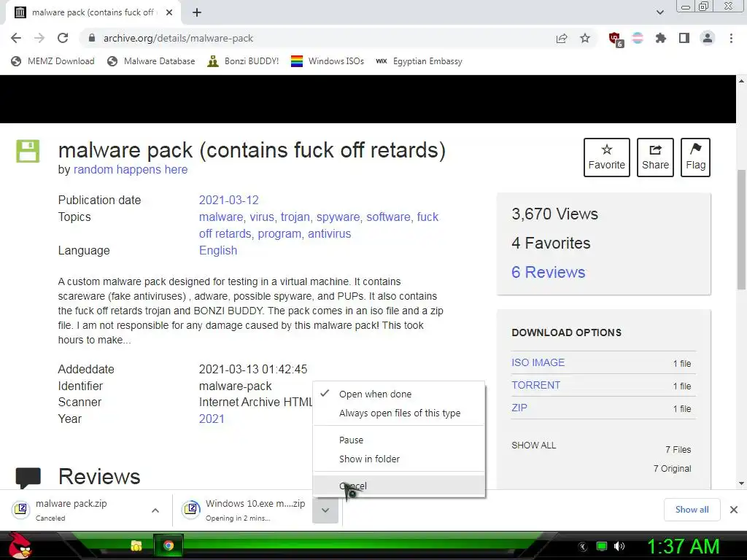This screenshot has width=747, height=560.
Task: Click the Windows 10.exe zip download item
Action: pyautogui.click(x=244, y=510)
